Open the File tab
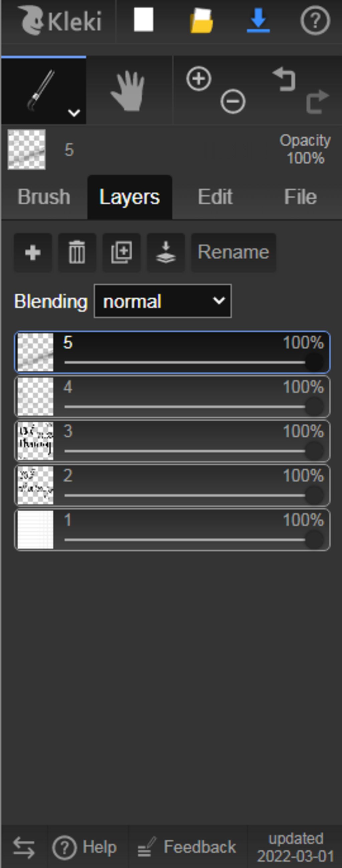 (x=300, y=197)
